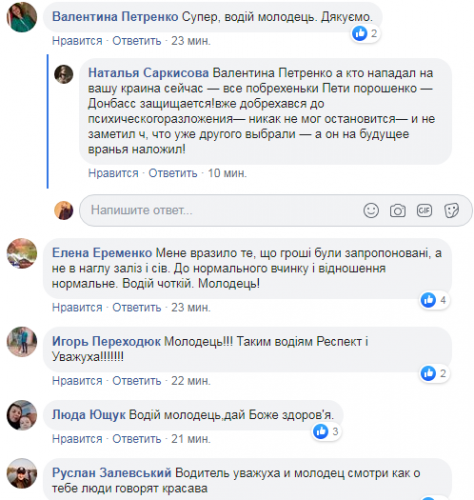The width and height of the screenshot is (474, 500).
Task: Like Елена Еременко's comment via Нравится
Action: coord(77,307)
